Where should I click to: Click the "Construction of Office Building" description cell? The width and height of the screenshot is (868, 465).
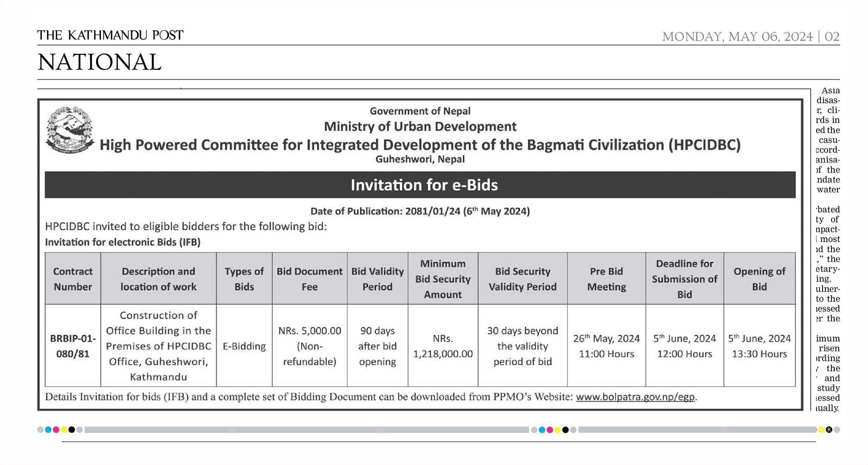coord(159,346)
